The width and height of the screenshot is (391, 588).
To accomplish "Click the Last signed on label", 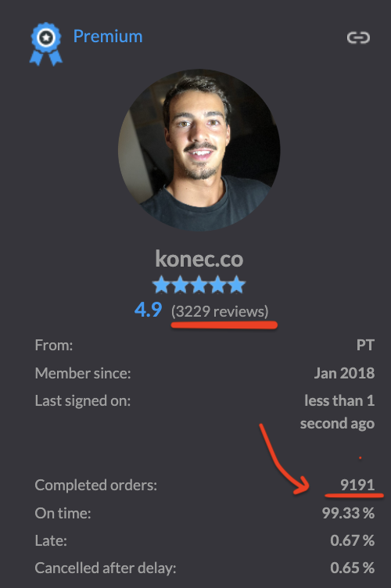I will pyautogui.click(x=82, y=401).
